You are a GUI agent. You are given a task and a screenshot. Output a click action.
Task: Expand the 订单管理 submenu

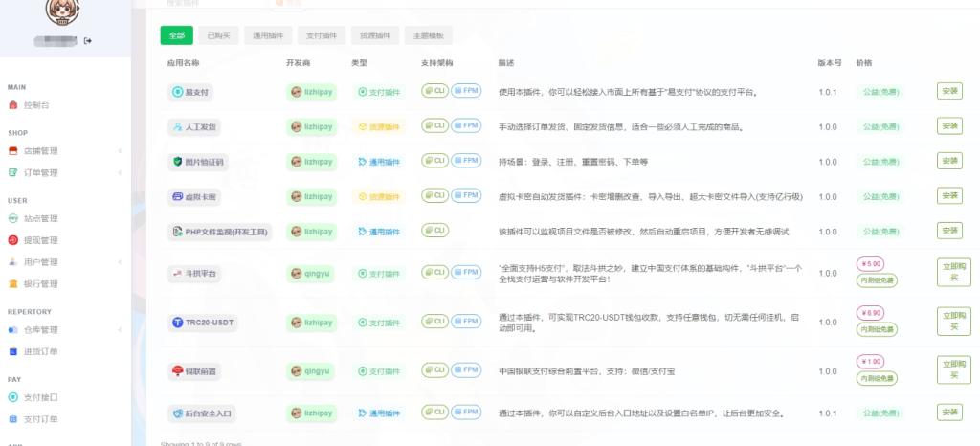coord(120,173)
